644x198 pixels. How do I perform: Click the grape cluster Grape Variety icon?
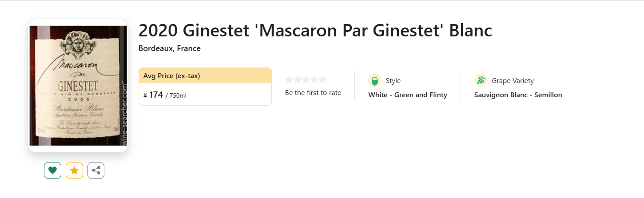(x=481, y=80)
